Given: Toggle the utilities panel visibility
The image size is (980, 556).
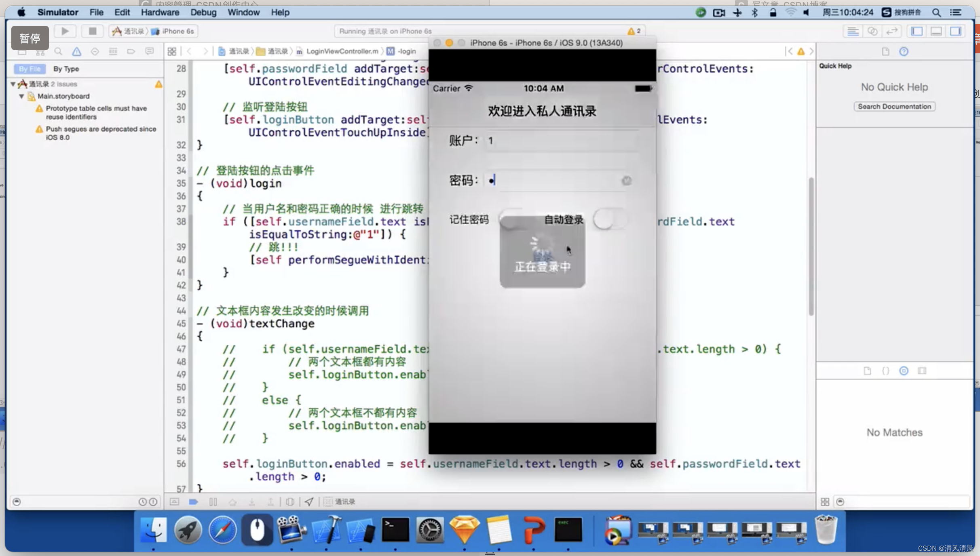Looking at the screenshot, I should 955,31.
